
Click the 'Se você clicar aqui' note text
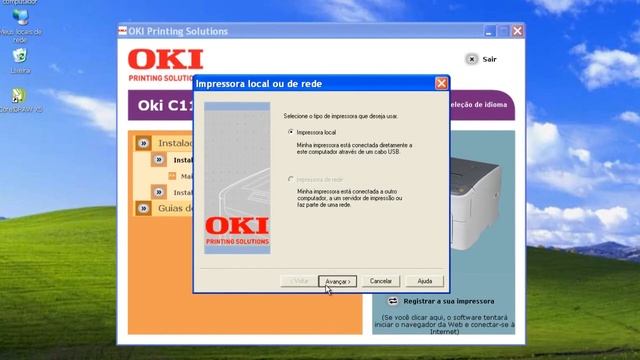(444, 324)
